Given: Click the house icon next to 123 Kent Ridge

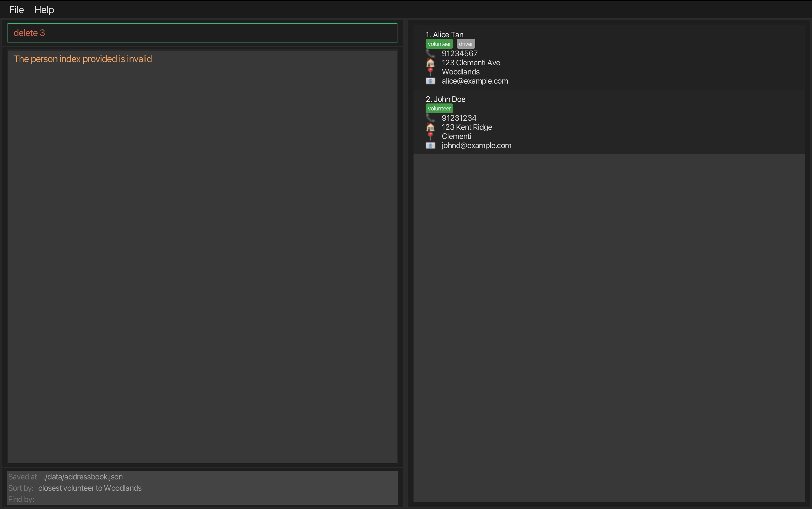Looking at the screenshot, I should [430, 127].
